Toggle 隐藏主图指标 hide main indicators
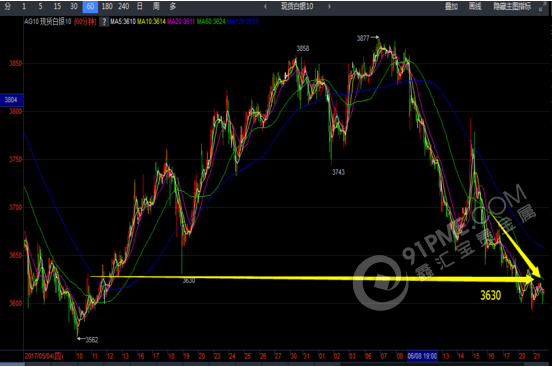 point(512,6)
